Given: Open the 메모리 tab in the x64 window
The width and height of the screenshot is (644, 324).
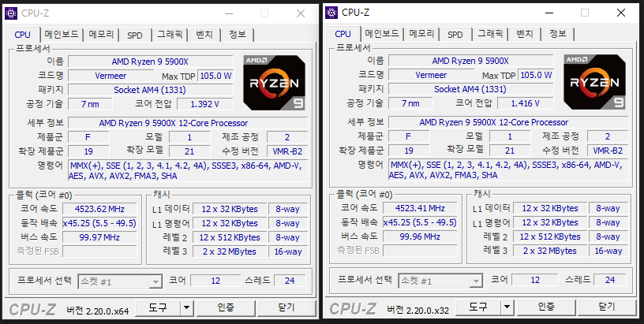Looking at the screenshot, I should pyautogui.click(x=102, y=35).
